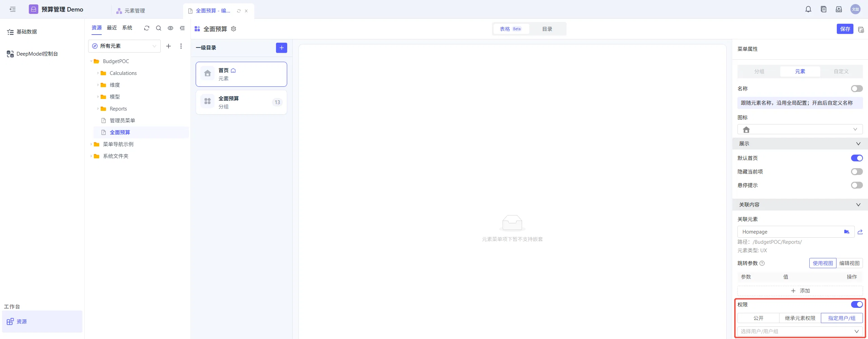This screenshot has width=868, height=339.
Task: Open more options for elements list
Action: (181, 46)
